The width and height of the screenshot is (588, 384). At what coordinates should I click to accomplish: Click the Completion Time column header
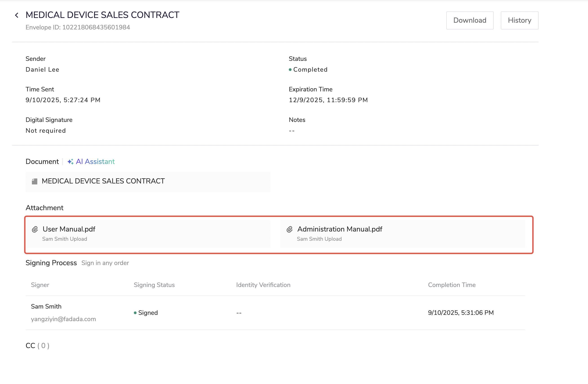(x=451, y=285)
